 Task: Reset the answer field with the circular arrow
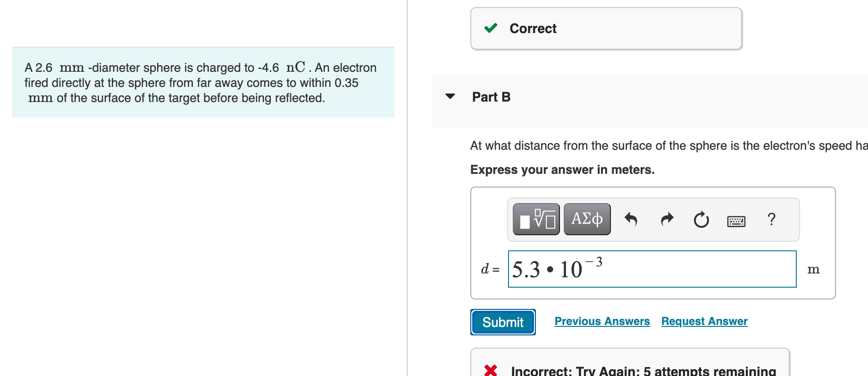(701, 219)
